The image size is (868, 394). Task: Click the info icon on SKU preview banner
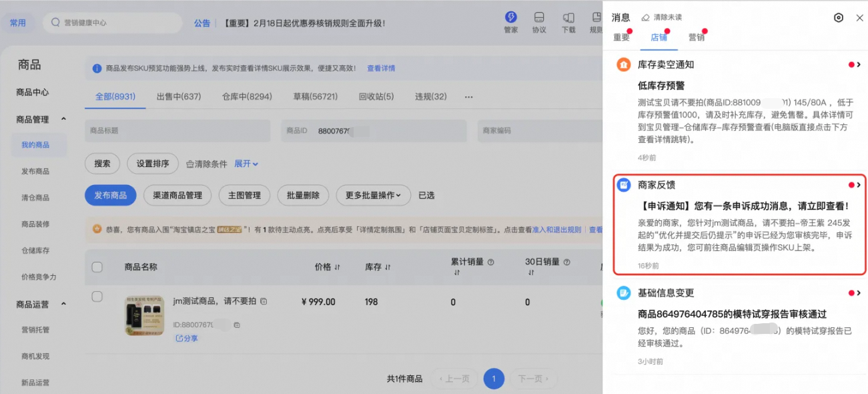click(x=97, y=68)
